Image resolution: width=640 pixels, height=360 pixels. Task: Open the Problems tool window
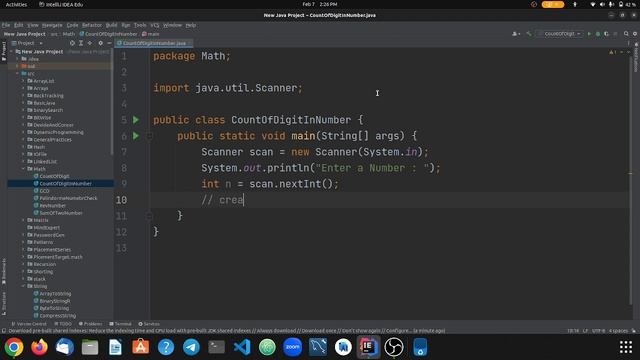point(90,324)
